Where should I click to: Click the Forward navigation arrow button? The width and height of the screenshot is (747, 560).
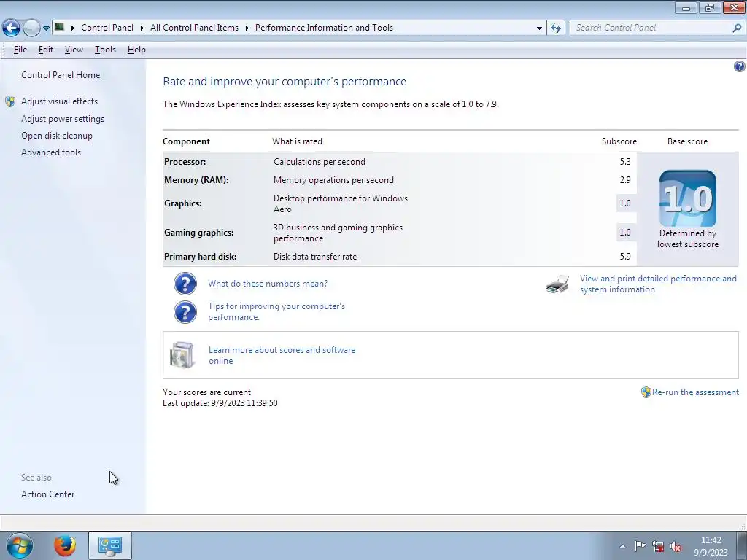pyautogui.click(x=31, y=28)
